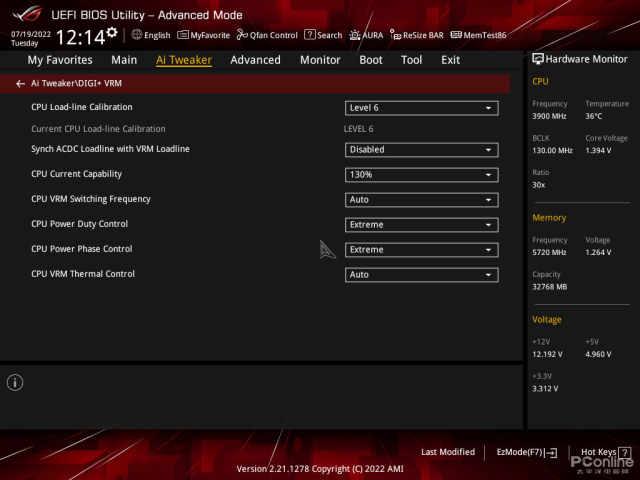
Task: Open the Tool tab
Action: pyautogui.click(x=411, y=60)
